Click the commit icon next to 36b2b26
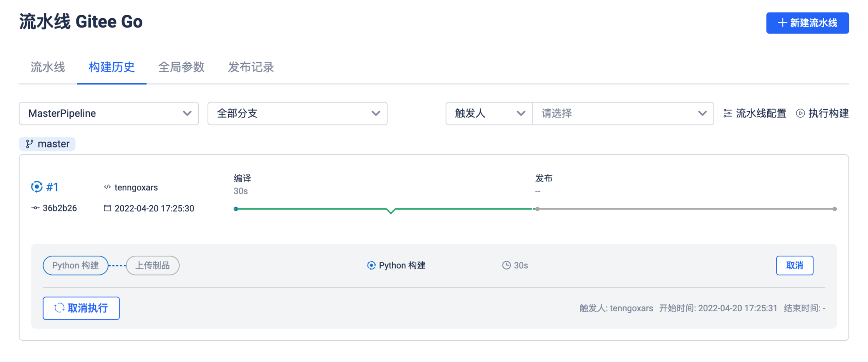Viewport: 868px width, 362px height. (x=36, y=208)
